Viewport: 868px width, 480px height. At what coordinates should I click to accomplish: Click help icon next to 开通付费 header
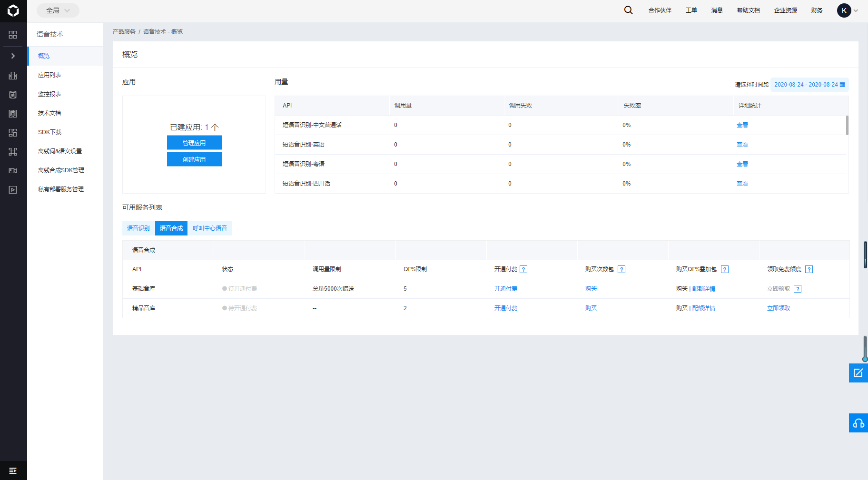click(x=523, y=269)
